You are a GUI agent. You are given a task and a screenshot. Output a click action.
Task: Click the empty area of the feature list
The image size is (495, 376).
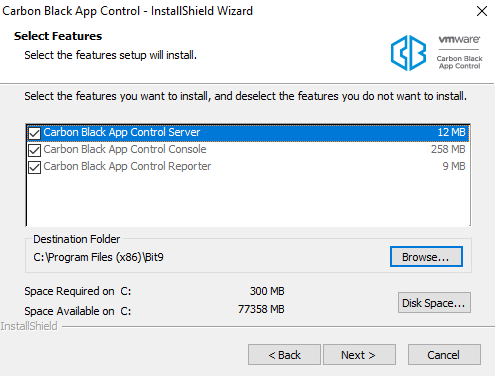tap(248, 200)
